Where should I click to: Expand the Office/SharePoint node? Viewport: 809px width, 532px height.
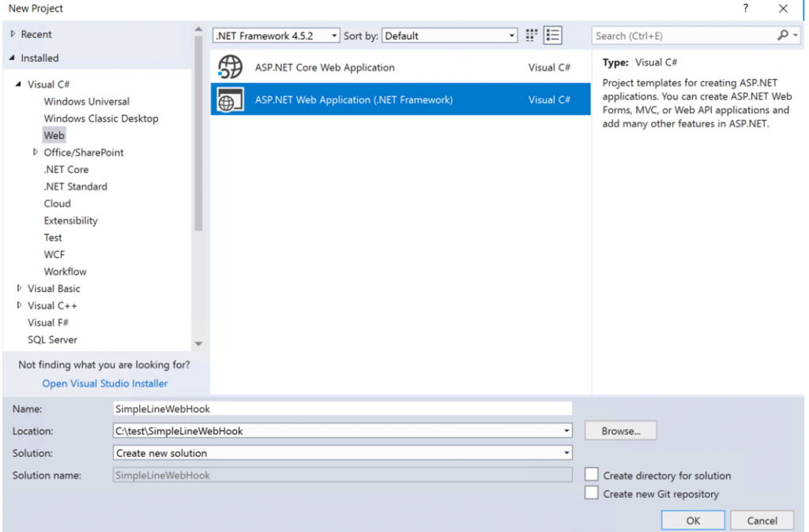[x=35, y=152]
